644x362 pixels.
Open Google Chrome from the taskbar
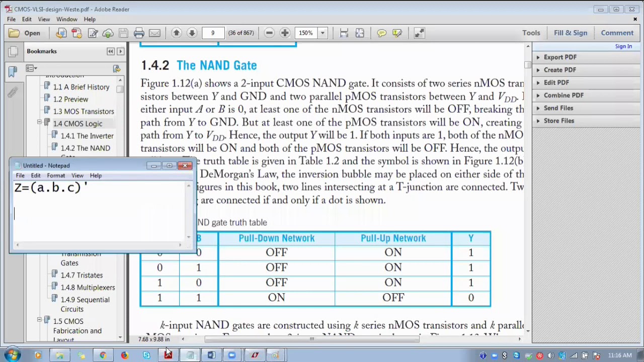[103, 355]
